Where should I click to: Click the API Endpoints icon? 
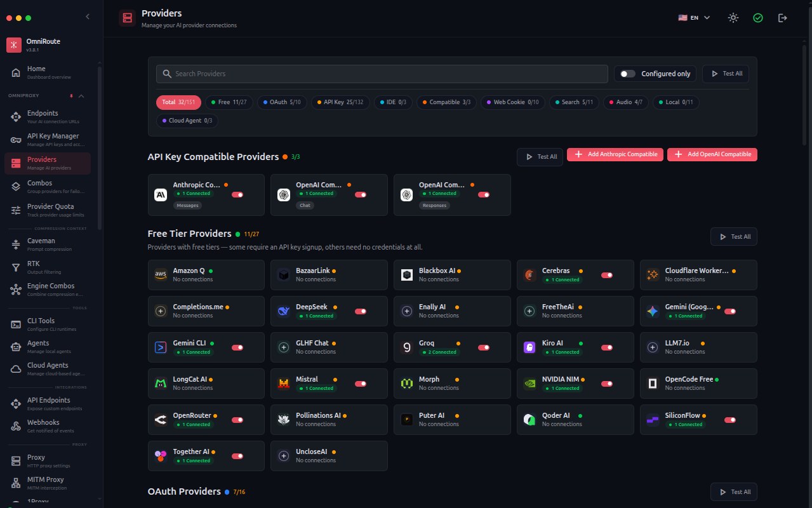point(16,404)
